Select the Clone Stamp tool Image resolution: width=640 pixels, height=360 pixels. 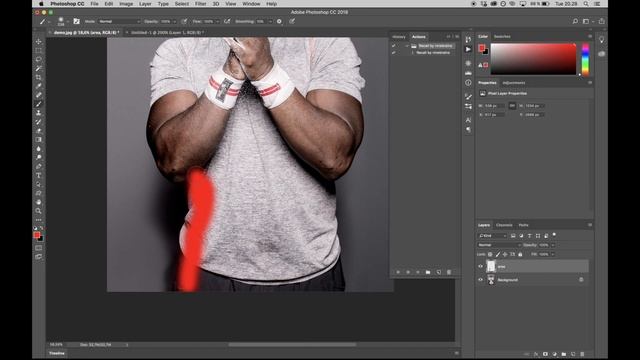[38, 113]
